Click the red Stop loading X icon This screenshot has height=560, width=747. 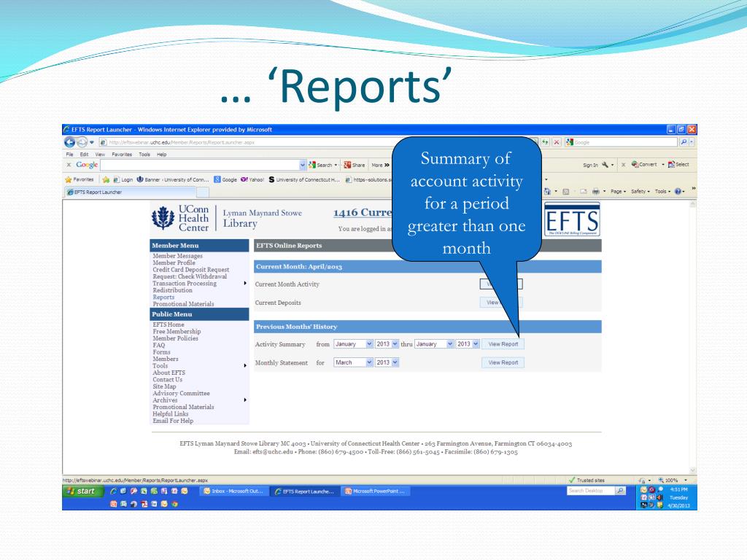pos(557,142)
